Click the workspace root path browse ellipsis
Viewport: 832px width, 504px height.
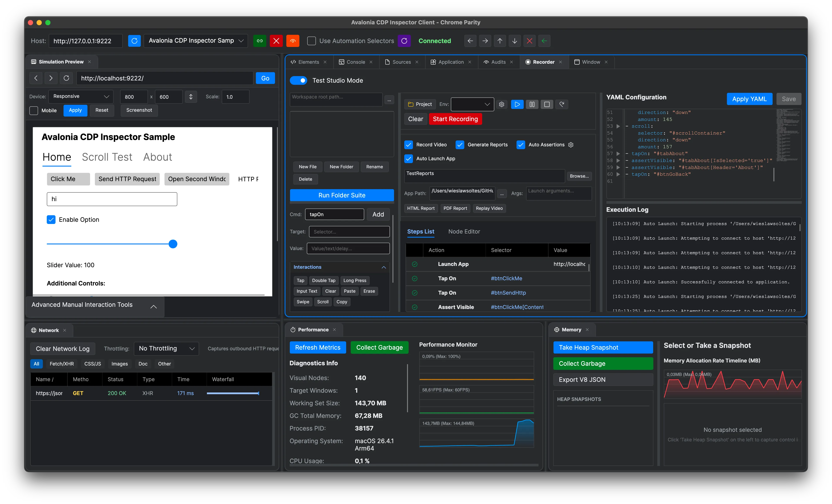pyautogui.click(x=389, y=100)
